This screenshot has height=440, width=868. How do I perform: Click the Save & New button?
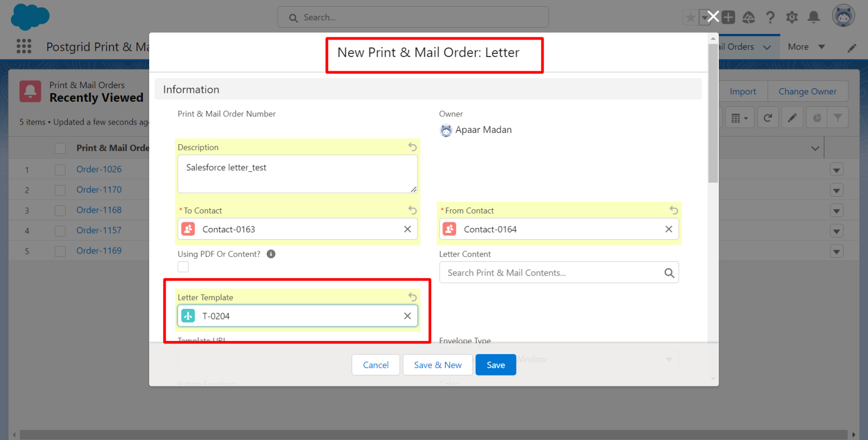[437, 365]
